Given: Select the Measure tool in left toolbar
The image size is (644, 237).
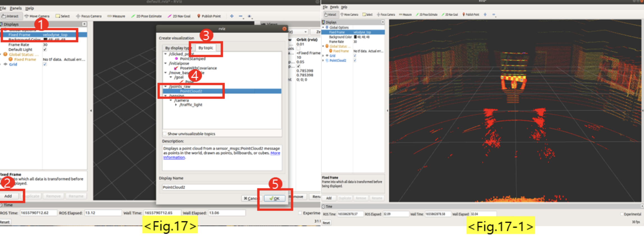Looking at the screenshot, I should [x=116, y=16].
